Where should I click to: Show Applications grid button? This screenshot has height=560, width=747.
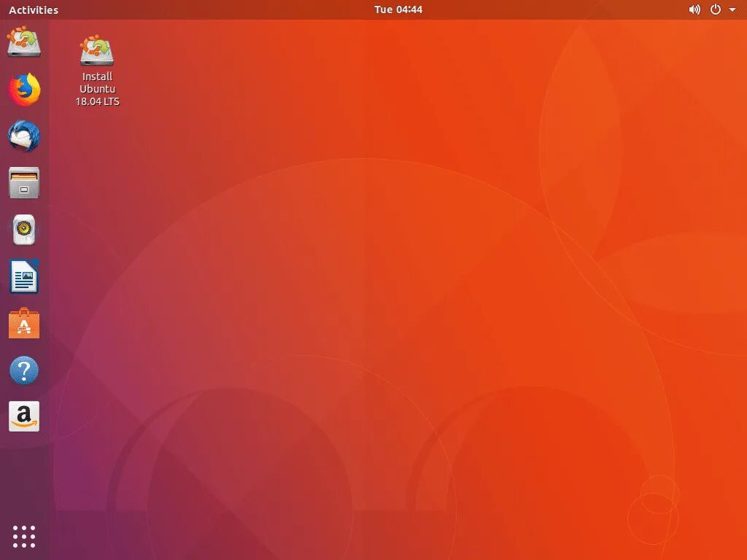pos(24,537)
